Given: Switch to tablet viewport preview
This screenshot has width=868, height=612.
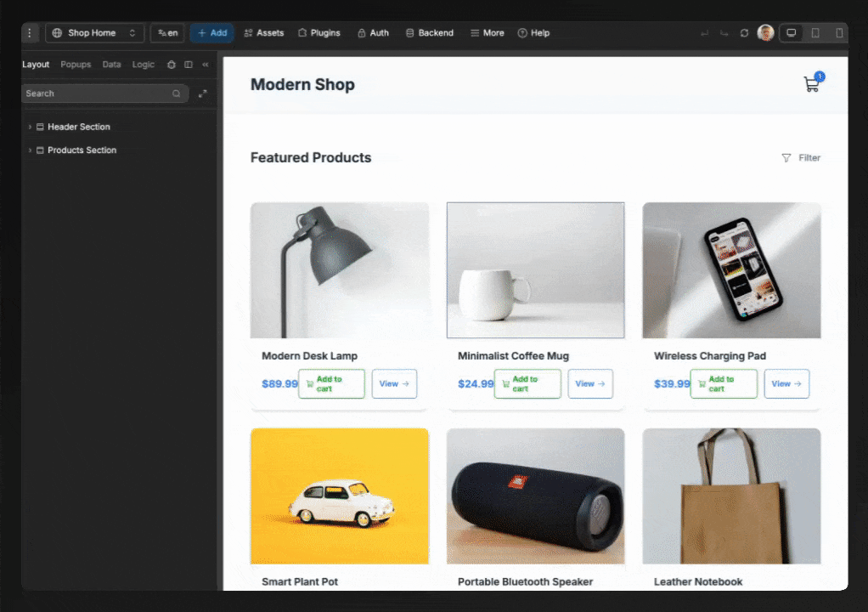Looking at the screenshot, I should tap(815, 33).
